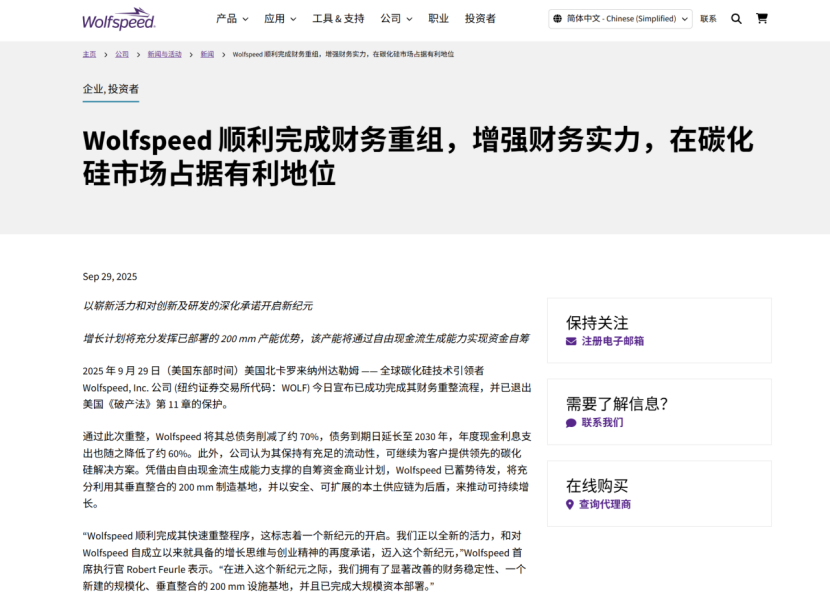Click the chat bubble icon beside 联系我们
Screen dimensions: 830x599
[x=571, y=423]
